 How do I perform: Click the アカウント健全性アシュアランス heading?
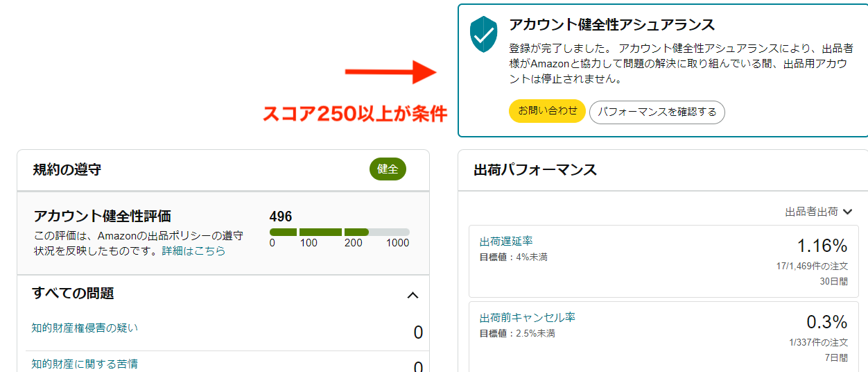tap(612, 25)
